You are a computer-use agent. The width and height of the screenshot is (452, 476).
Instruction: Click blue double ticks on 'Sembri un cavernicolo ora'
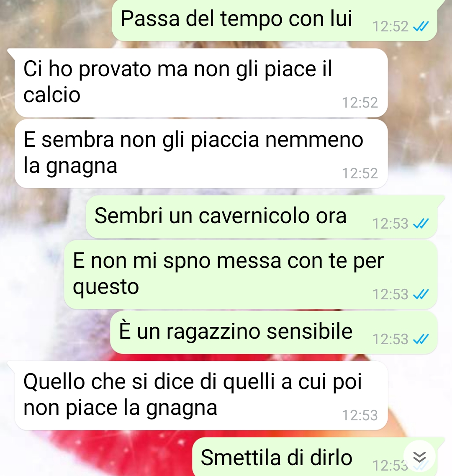[421, 224]
